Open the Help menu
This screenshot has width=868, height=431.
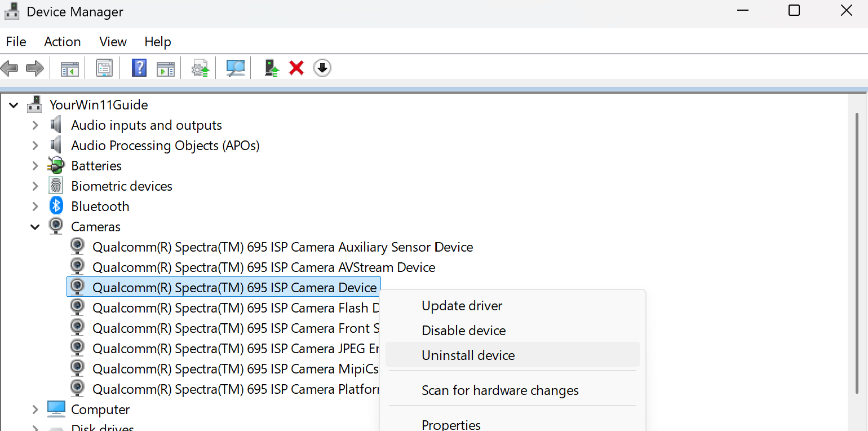tap(158, 42)
